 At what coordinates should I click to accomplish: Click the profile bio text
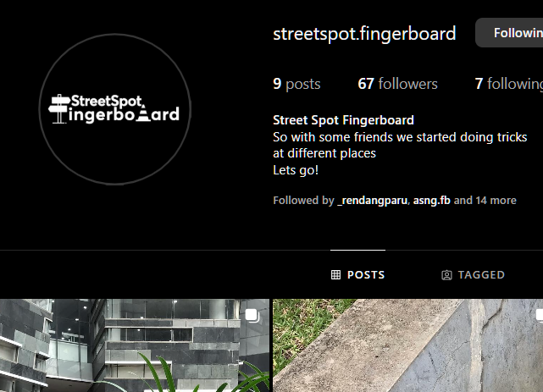click(x=400, y=153)
